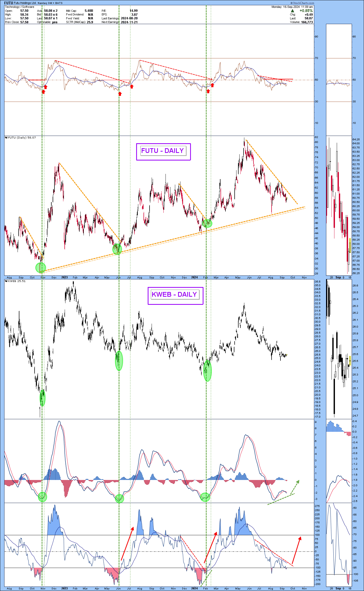
Task: Click the green oval at KWEB's February 2024 low
Action: [x=207, y=371]
